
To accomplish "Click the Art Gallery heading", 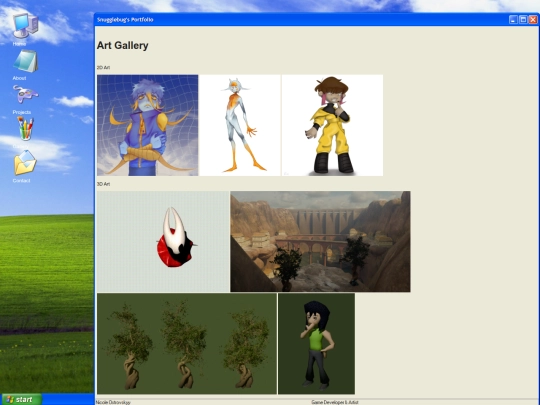I will click(122, 45).
